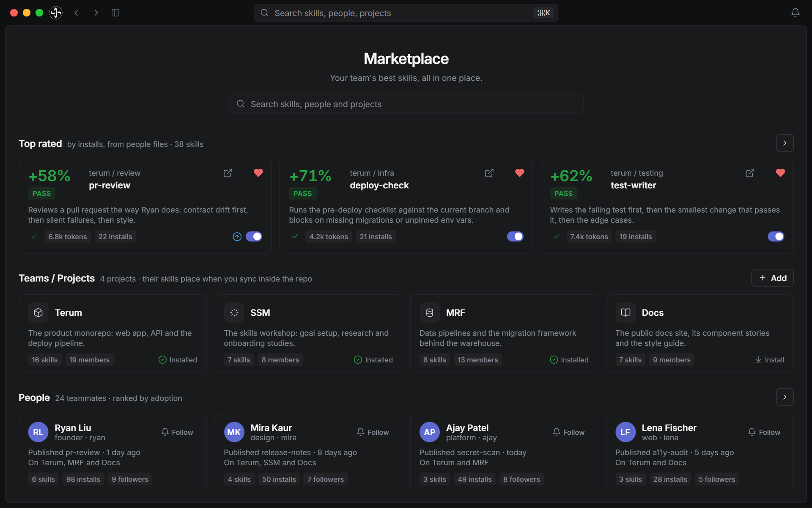Disable the deploy-check skill toggle
The width and height of the screenshot is (812, 508).
click(x=515, y=237)
